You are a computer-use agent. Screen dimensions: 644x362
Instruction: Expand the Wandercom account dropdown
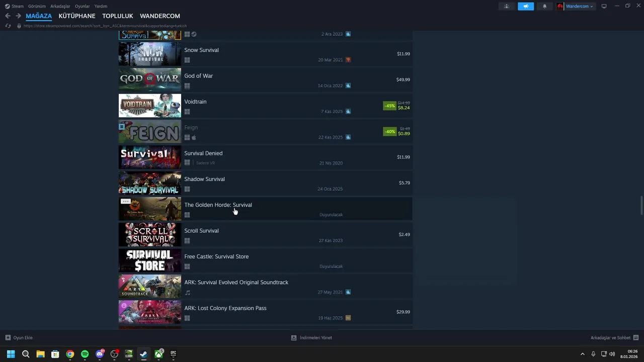[x=592, y=7]
